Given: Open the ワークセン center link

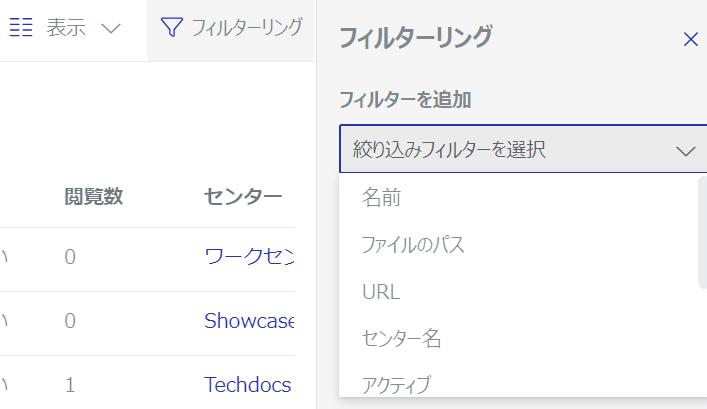Looking at the screenshot, I should point(249,257).
